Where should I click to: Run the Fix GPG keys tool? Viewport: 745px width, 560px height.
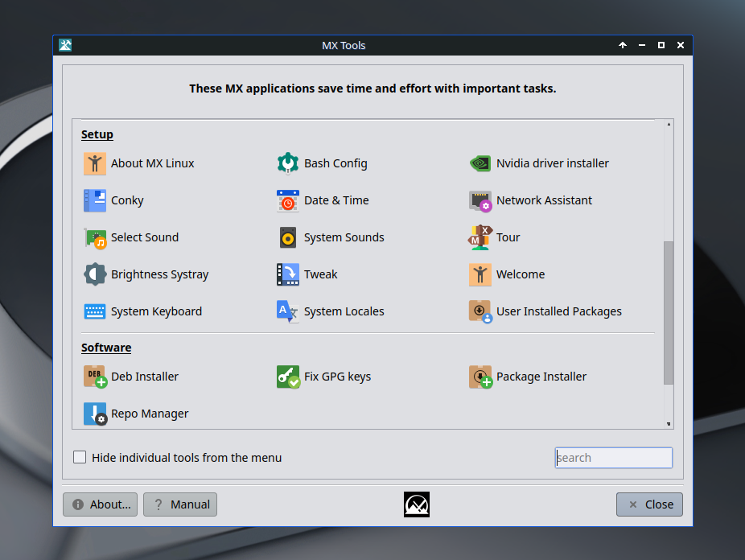335,377
